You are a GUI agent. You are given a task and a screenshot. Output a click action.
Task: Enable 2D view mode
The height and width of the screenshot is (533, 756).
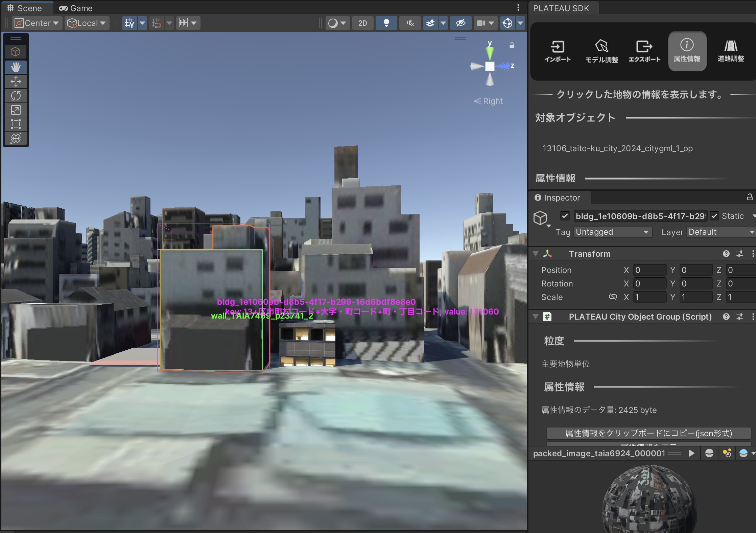point(362,23)
